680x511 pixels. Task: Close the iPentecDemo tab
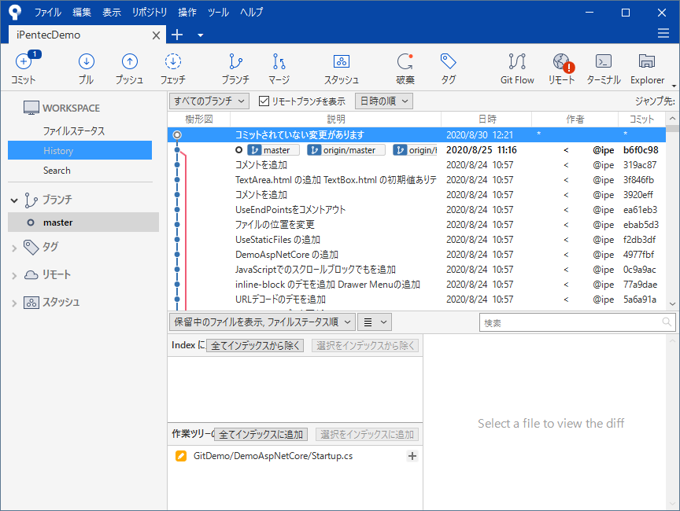click(x=156, y=36)
